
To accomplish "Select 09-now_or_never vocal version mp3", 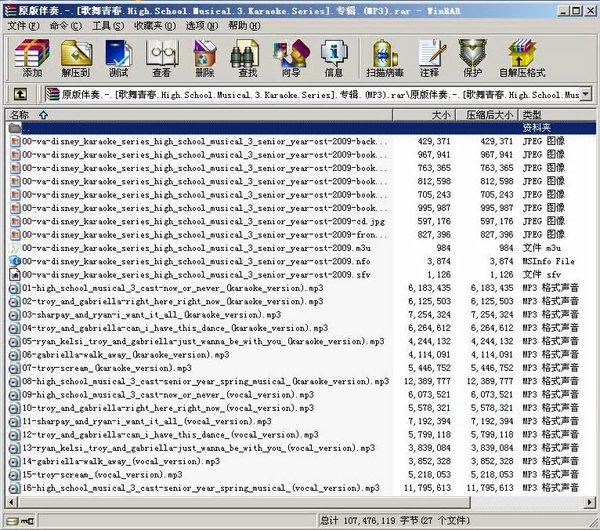I will [168, 395].
